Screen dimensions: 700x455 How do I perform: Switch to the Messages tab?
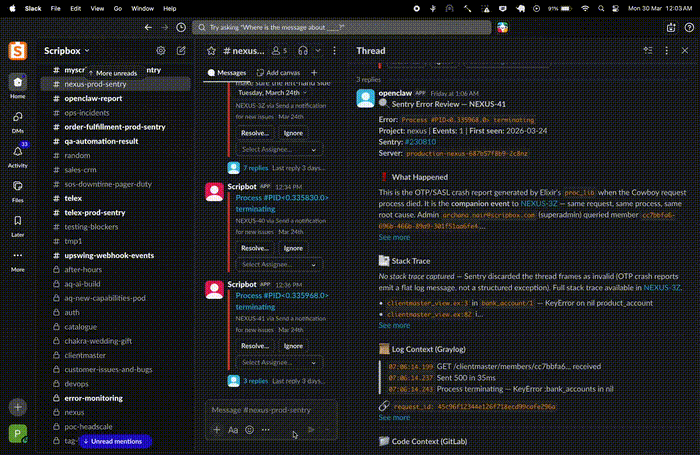point(227,73)
